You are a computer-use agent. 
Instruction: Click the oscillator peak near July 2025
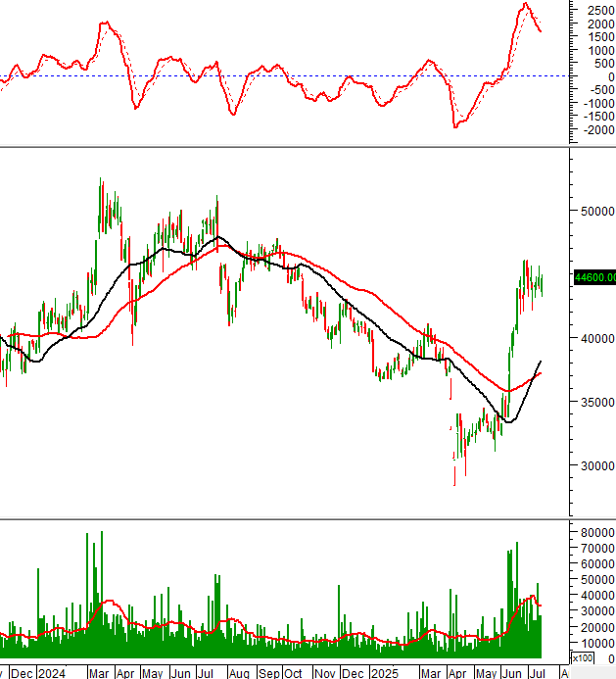(525, 5)
